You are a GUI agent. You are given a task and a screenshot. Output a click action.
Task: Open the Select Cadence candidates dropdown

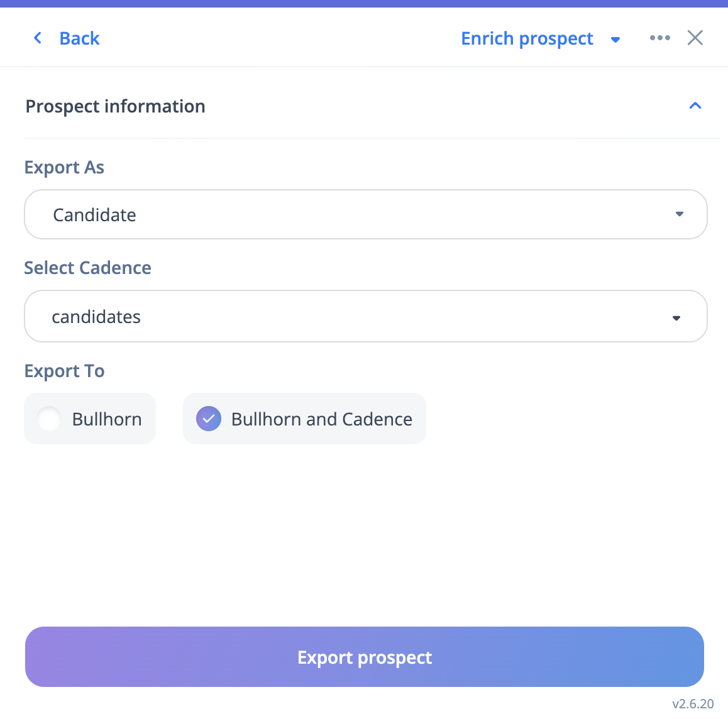[x=365, y=316]
